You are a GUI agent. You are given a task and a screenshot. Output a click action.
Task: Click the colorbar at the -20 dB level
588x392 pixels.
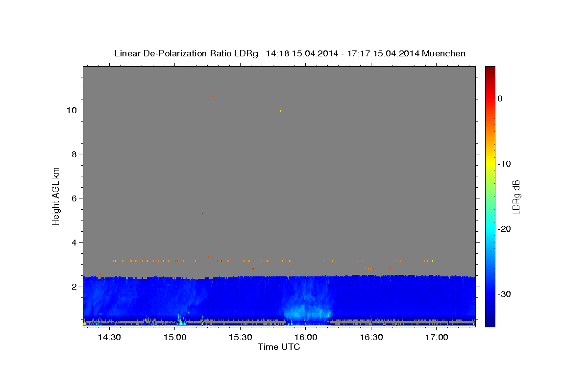[490, 229]
